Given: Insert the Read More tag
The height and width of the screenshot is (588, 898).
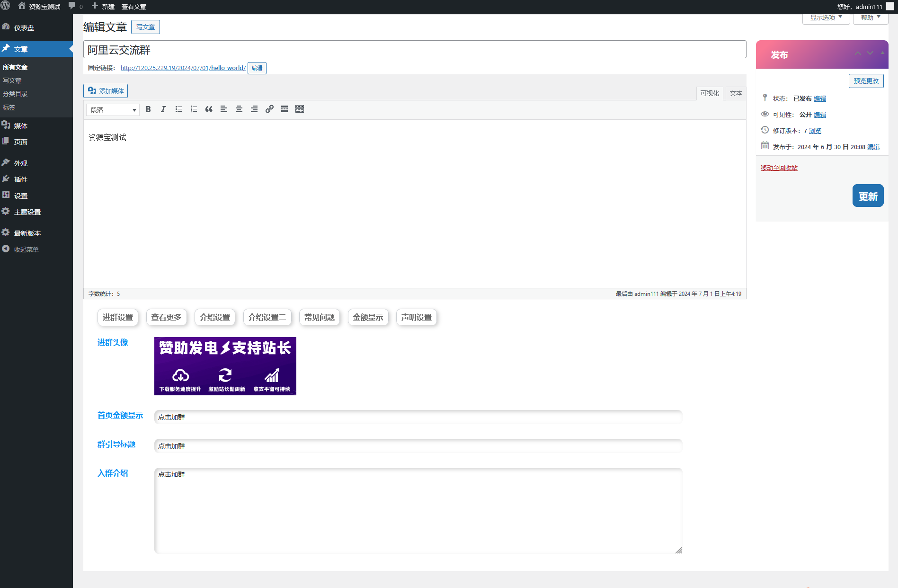Looking at the screenshot, I should pyautogui.click(x=285, y=109).
